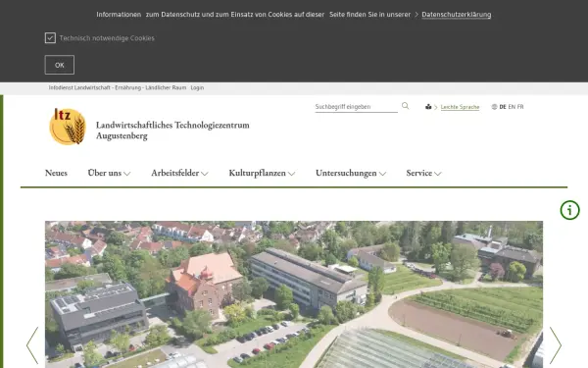The height and width of the screenshot is (368, 588).
Task: Click the globe language icon
Action: (x=494, y=107)
